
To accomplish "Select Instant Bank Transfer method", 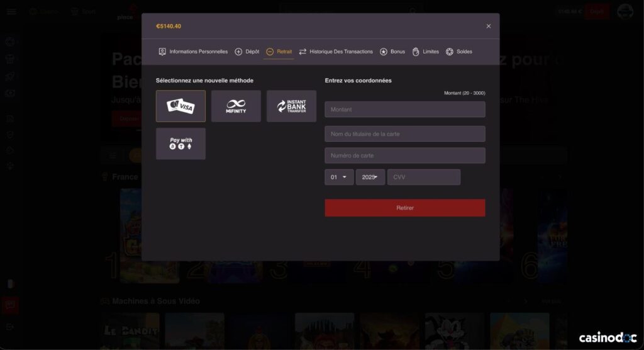I will 291,106.
